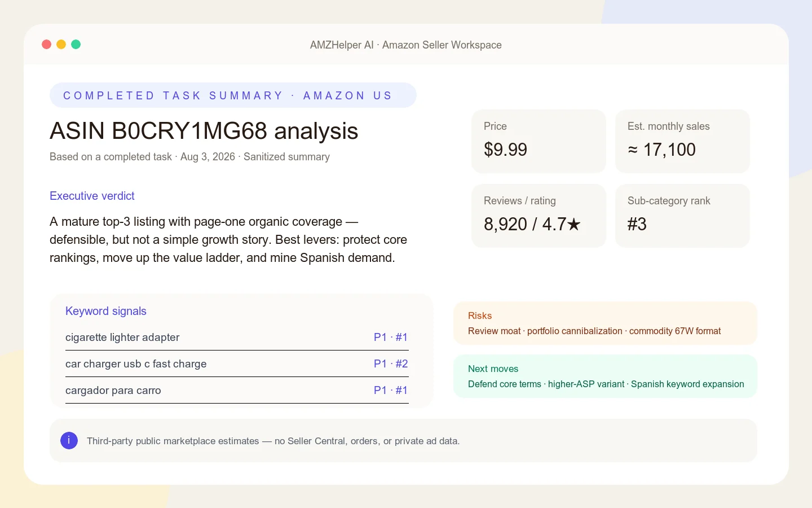Click the Next moves heading

(493, 369)
